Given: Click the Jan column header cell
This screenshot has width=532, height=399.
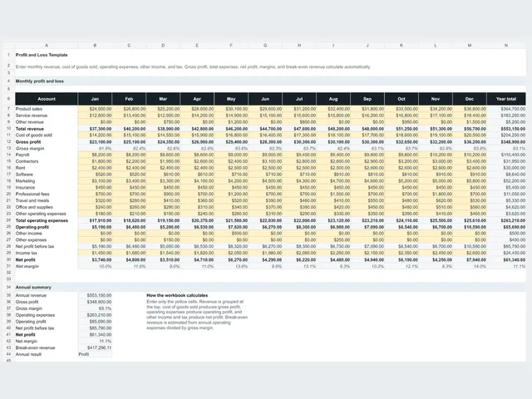Looking at the screenshot, I should coord(95,99).
